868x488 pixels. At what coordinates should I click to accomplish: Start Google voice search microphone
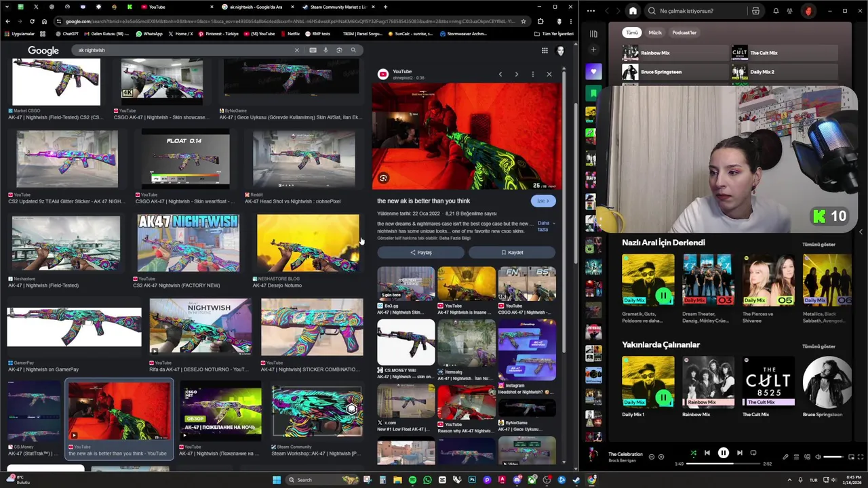pyautogui.click(x=325, y=50)
